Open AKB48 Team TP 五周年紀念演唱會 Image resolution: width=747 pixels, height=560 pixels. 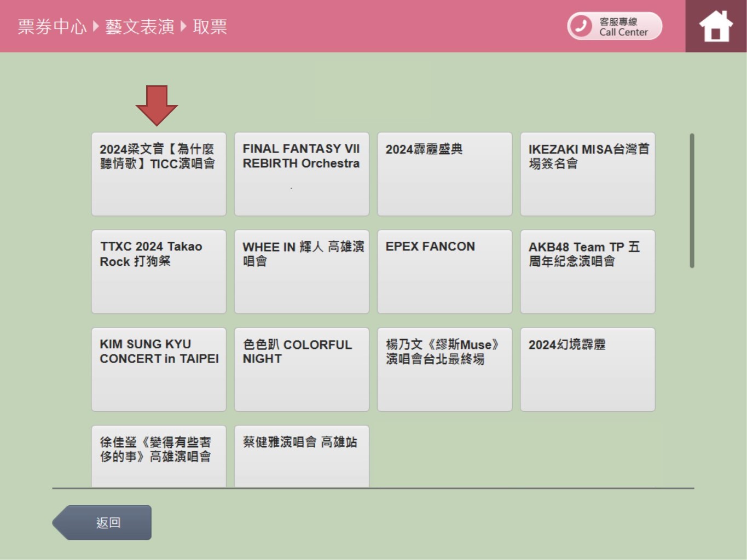coord(587,272)
